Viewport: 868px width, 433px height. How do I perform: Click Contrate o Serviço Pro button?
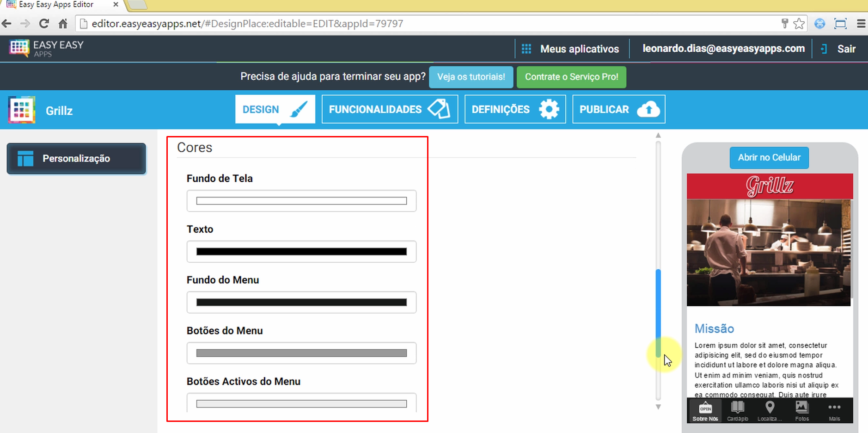pyautogui.click(x=571, y=77)
